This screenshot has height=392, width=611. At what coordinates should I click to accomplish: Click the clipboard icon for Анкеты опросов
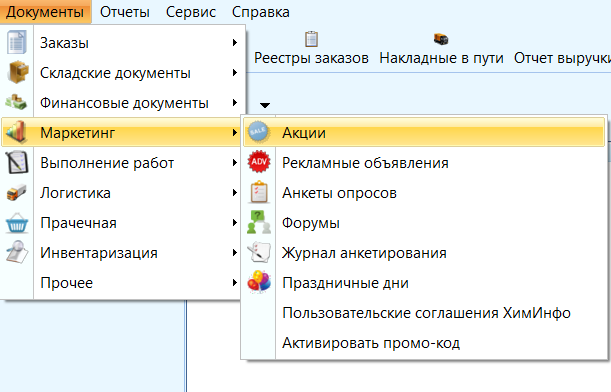click(259, 192)
